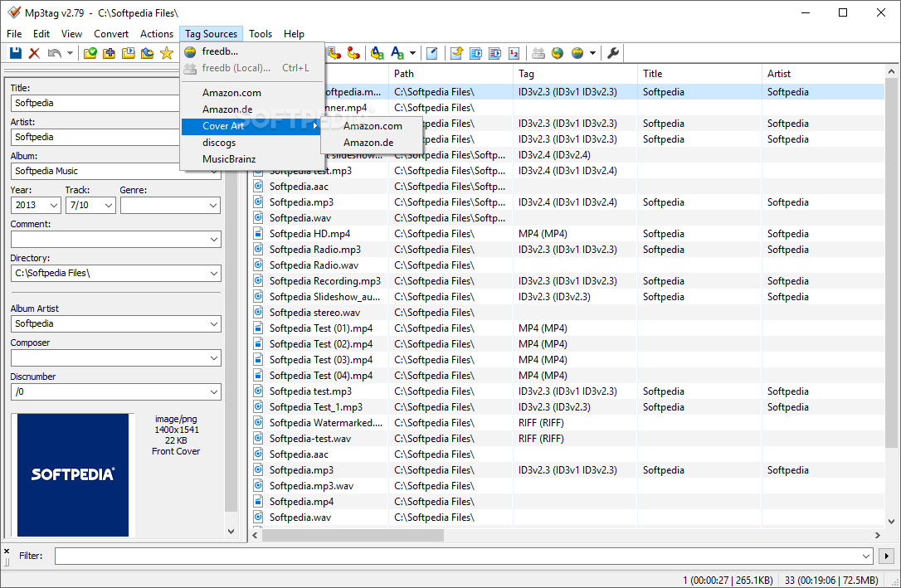Image resolution: width=901 pixels, height=588 pixels.
Task: Click the tag sources globe-with-arrows toolbar icon
Action: pyautogui.click(x=577, y=53)
